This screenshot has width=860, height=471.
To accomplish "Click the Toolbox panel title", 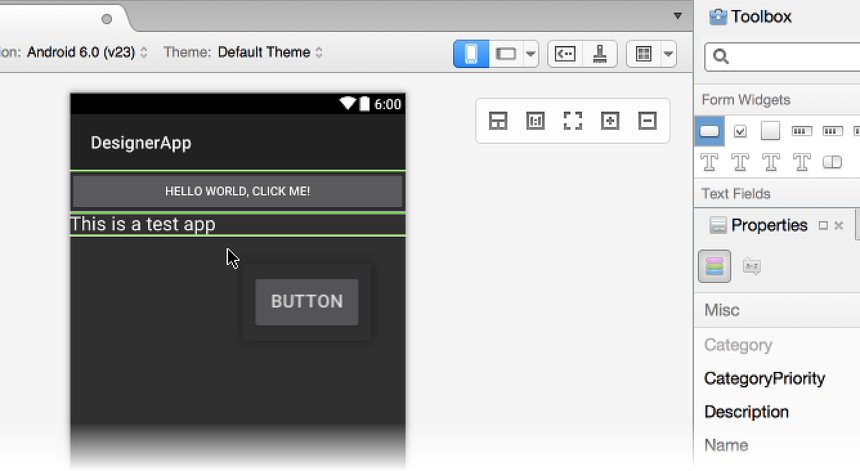I will [761, 17].
